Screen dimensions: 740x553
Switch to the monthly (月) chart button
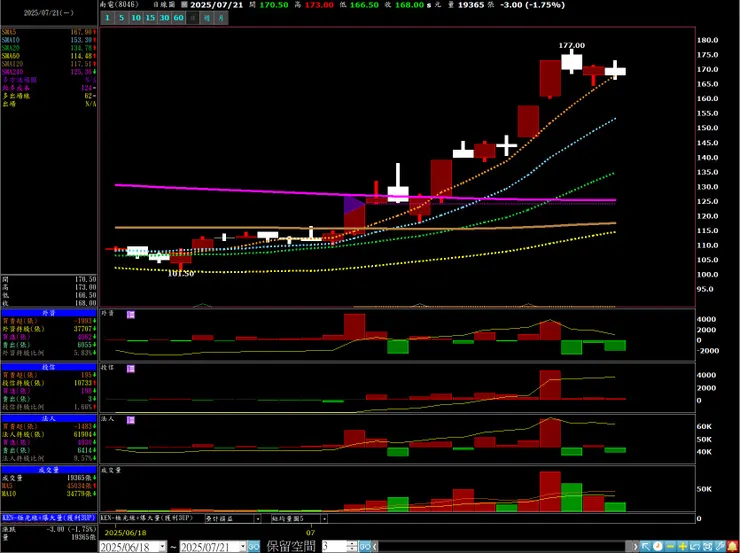coord(221,18)
